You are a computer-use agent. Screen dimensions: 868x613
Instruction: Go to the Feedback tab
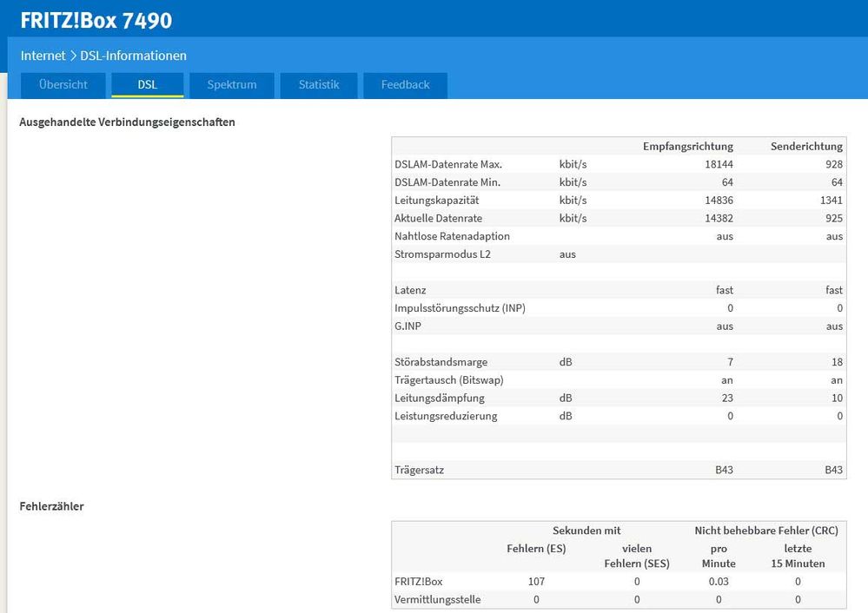(405, 85)
